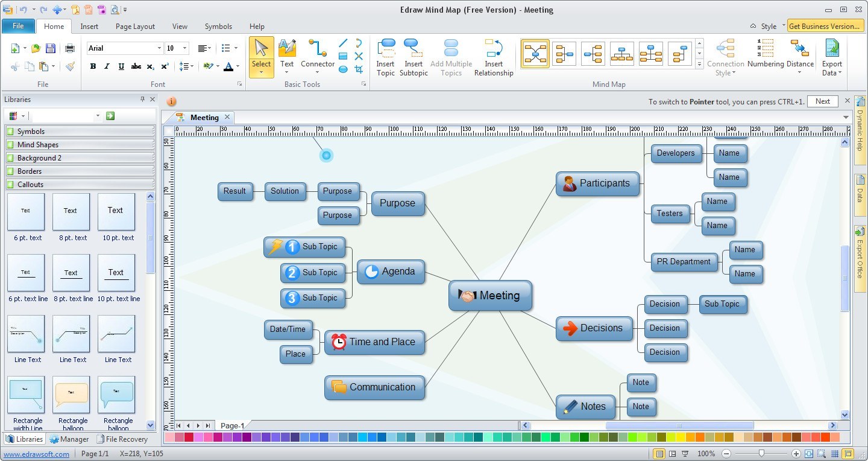Toggle Italic text formatting

(107, 66)
